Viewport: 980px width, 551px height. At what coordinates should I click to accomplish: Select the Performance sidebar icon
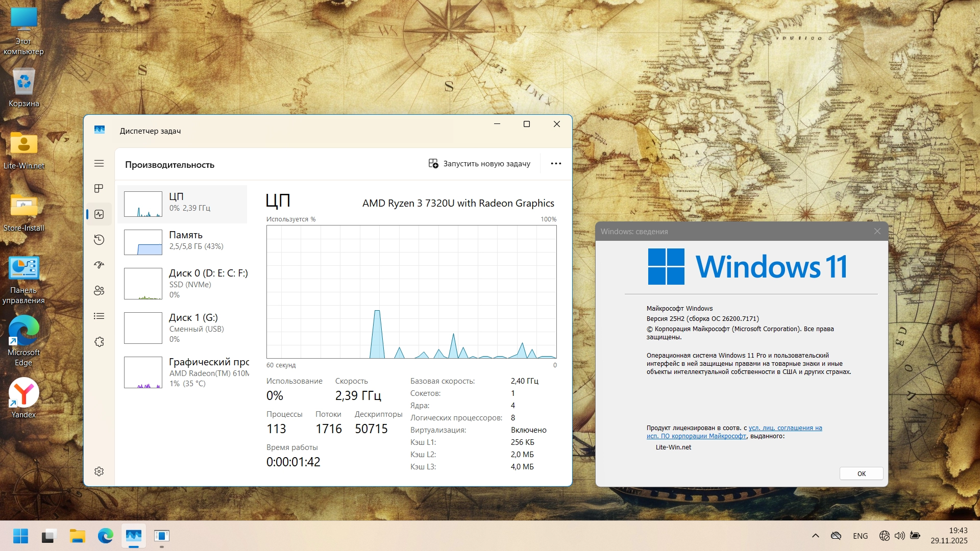(x=99, y=214)
